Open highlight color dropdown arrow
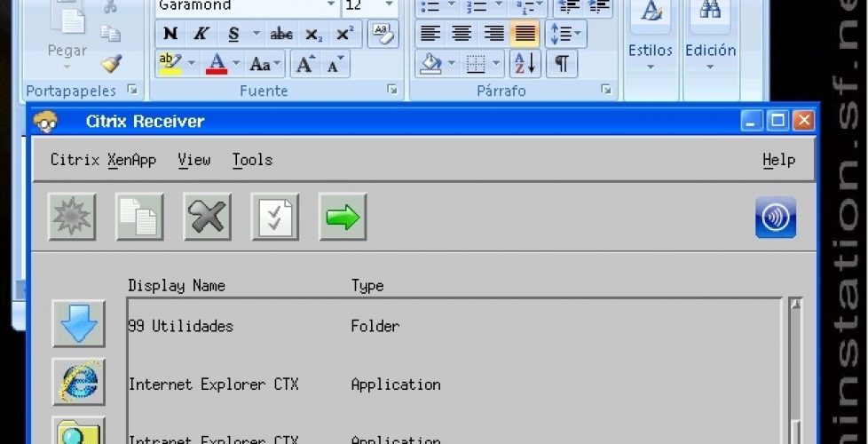 pyautogui.click(x=192, y=64)
